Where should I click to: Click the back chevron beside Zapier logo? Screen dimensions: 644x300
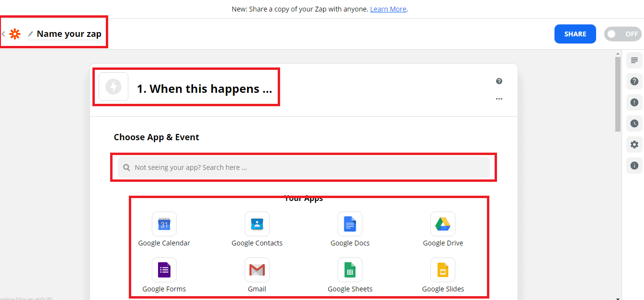click(x=3, y=34)
